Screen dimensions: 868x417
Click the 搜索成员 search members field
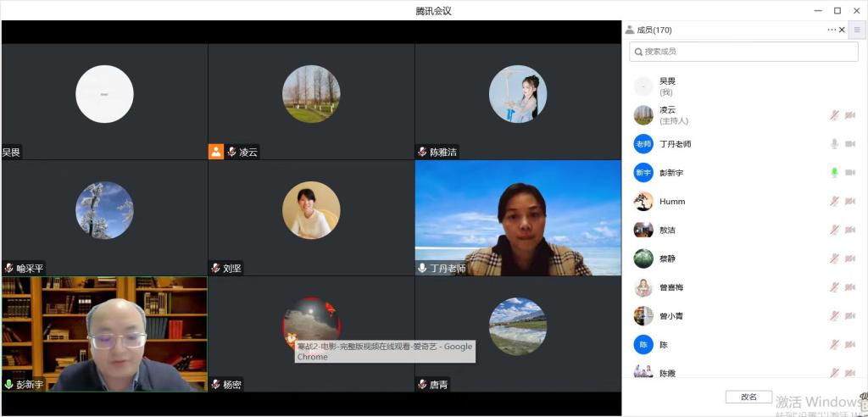[x=743, y=52]
